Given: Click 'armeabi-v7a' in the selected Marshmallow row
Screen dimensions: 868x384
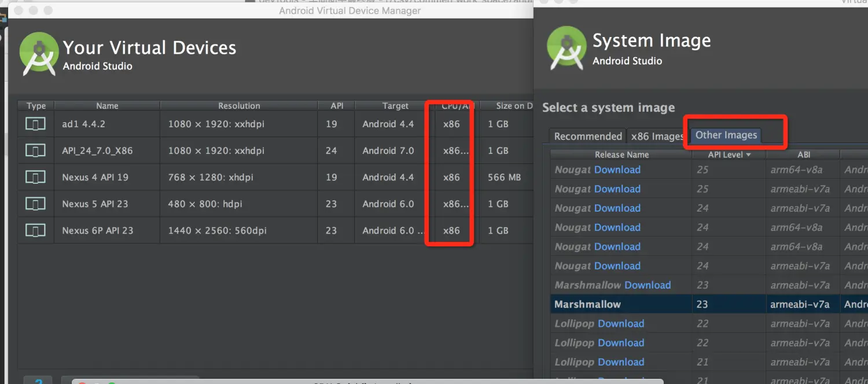Looking at the screenshot, I should (x=800, y=304).
